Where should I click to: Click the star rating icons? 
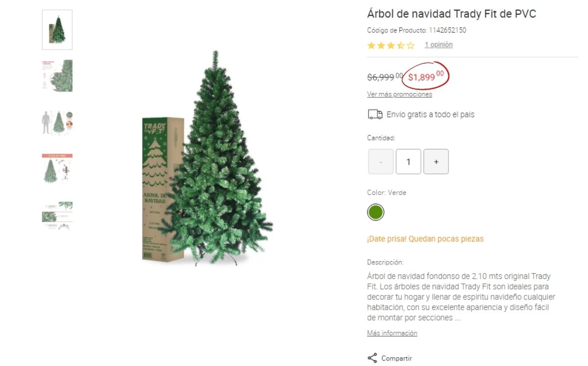391,46
